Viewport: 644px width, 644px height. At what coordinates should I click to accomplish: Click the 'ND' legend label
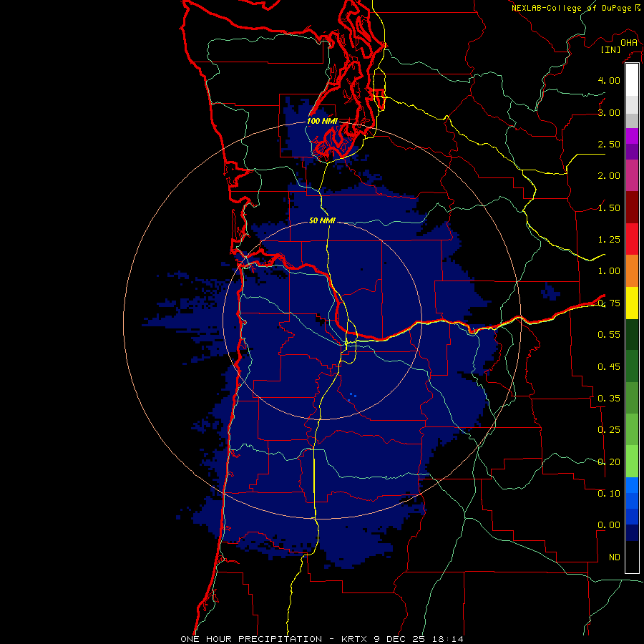click(615, 557)
